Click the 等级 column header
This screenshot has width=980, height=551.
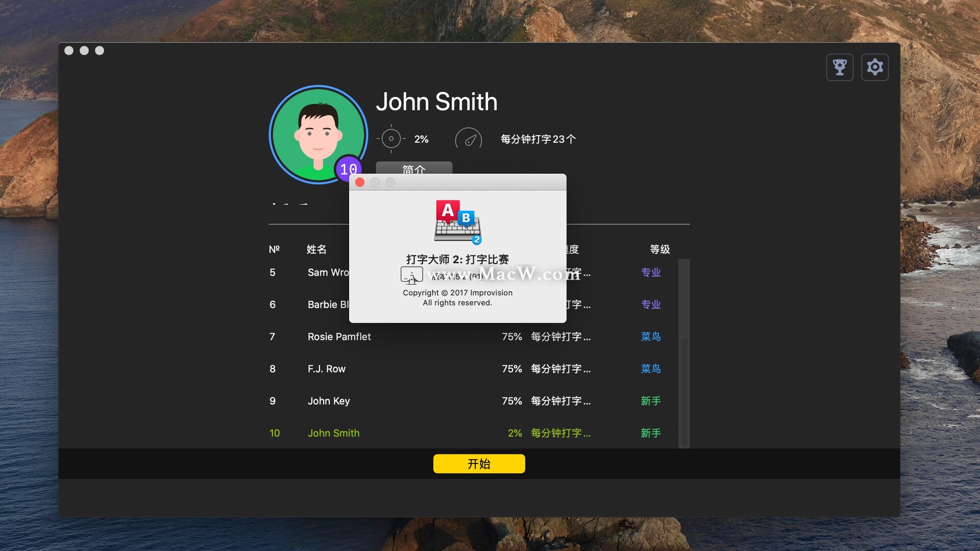point(660,249)
